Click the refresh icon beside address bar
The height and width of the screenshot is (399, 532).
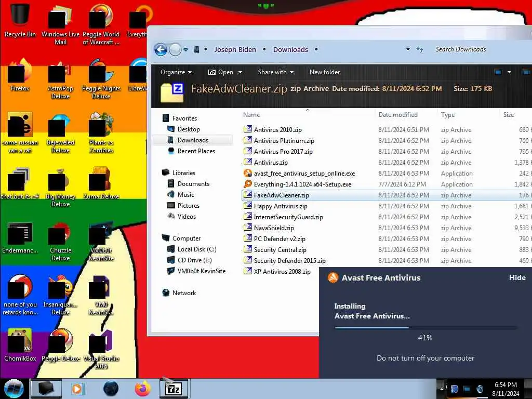point(420,49)
